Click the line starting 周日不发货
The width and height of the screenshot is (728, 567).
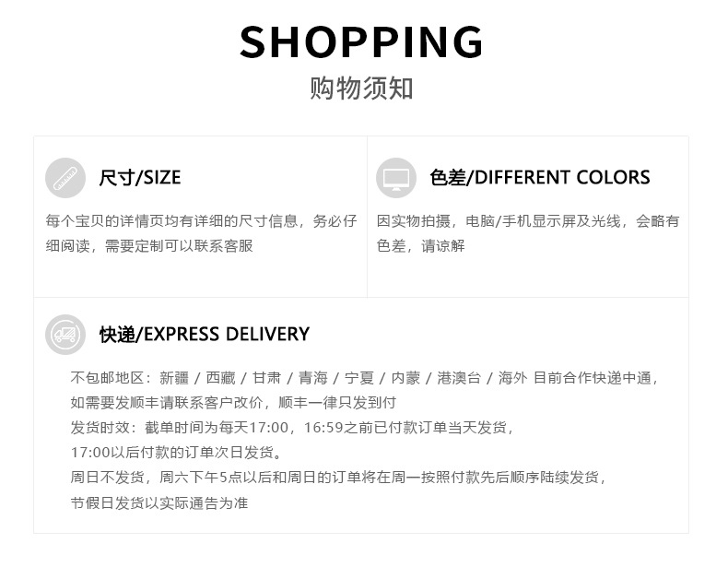[339, 478]
